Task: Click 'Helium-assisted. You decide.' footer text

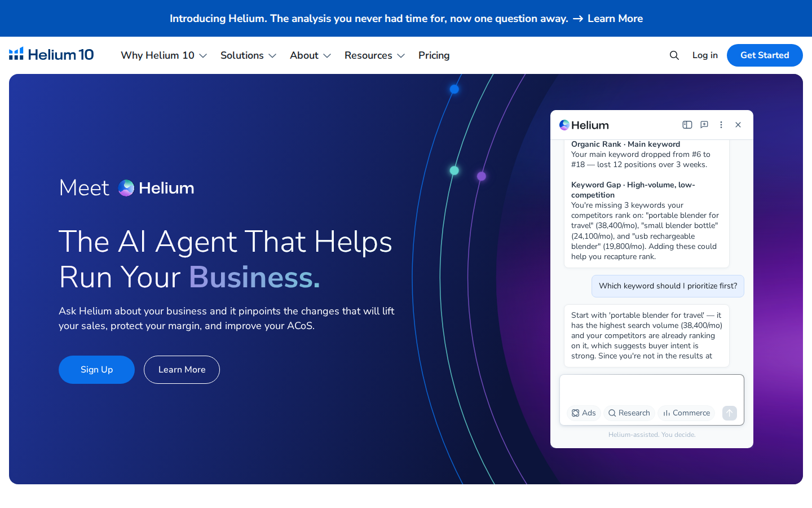Action: coord(652,435)
